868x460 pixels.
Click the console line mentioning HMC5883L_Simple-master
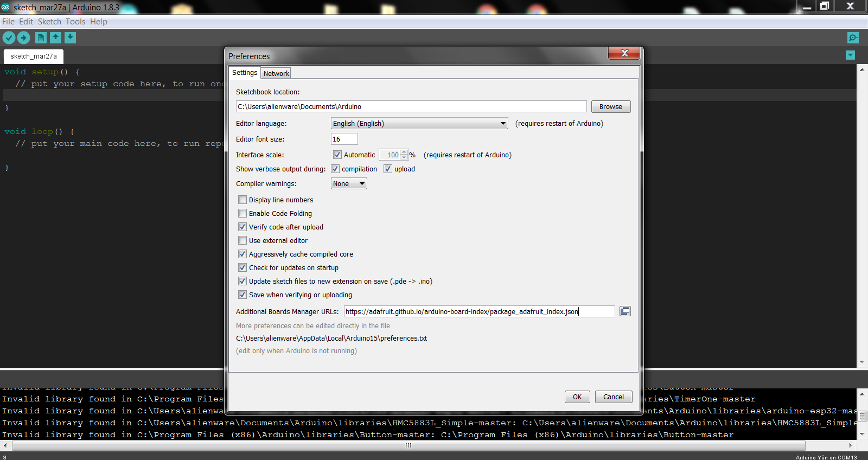tap(429, 423)
